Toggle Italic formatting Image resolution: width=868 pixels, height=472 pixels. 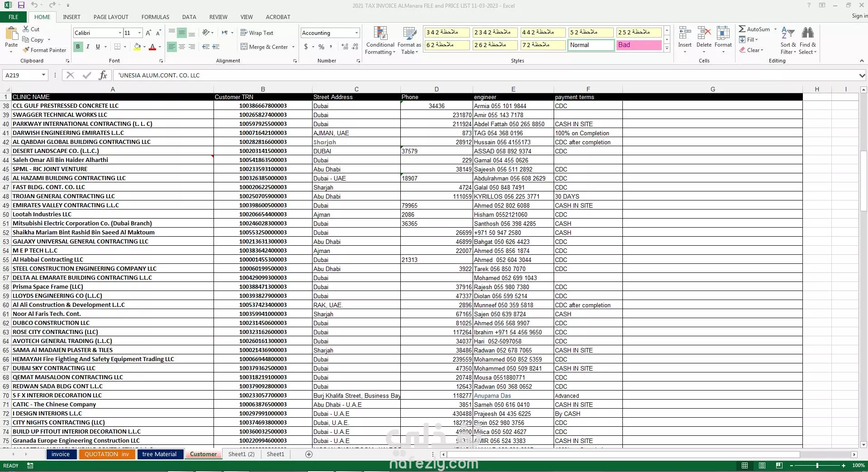tap(88, 47)
